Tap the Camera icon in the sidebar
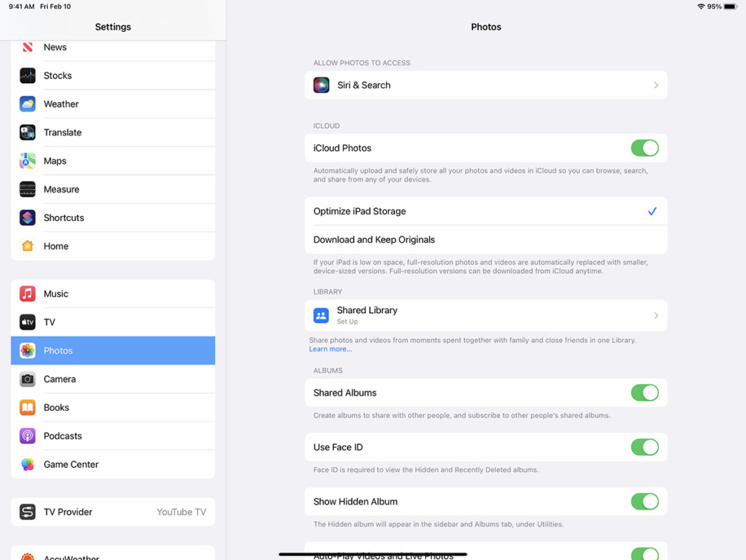746x560 pixels. tap(27, 379)
